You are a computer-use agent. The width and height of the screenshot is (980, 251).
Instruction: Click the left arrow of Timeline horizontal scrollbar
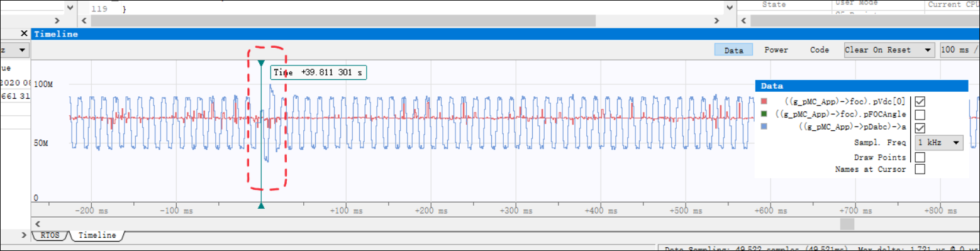38,224
